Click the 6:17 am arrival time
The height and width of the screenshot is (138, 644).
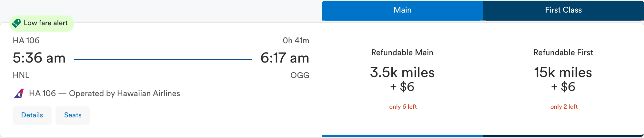coord(285,58)
